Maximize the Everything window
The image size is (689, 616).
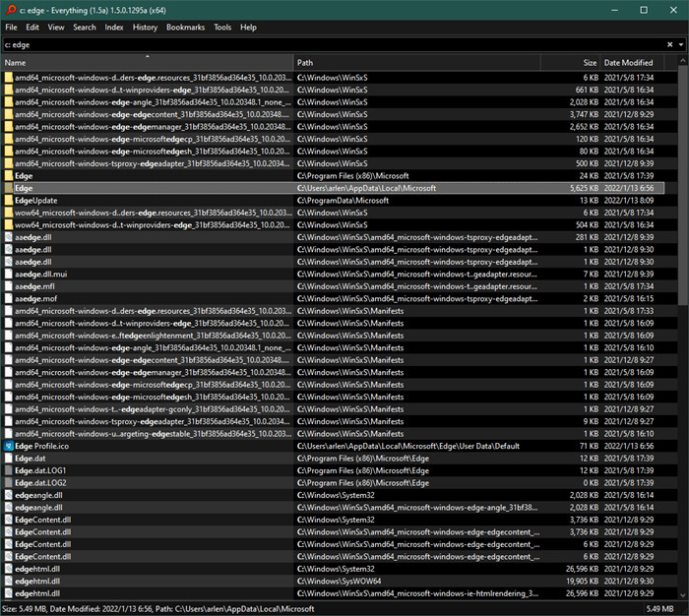point(644,10)
